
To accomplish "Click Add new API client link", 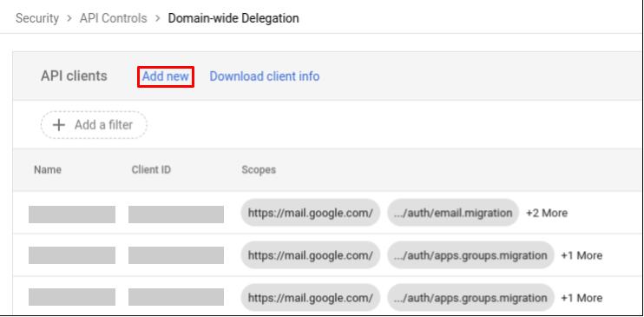I will 166,76.
